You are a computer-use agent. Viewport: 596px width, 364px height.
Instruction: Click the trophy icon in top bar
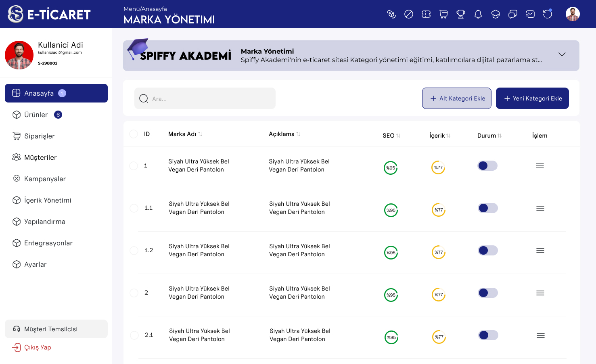pos(461,15)
